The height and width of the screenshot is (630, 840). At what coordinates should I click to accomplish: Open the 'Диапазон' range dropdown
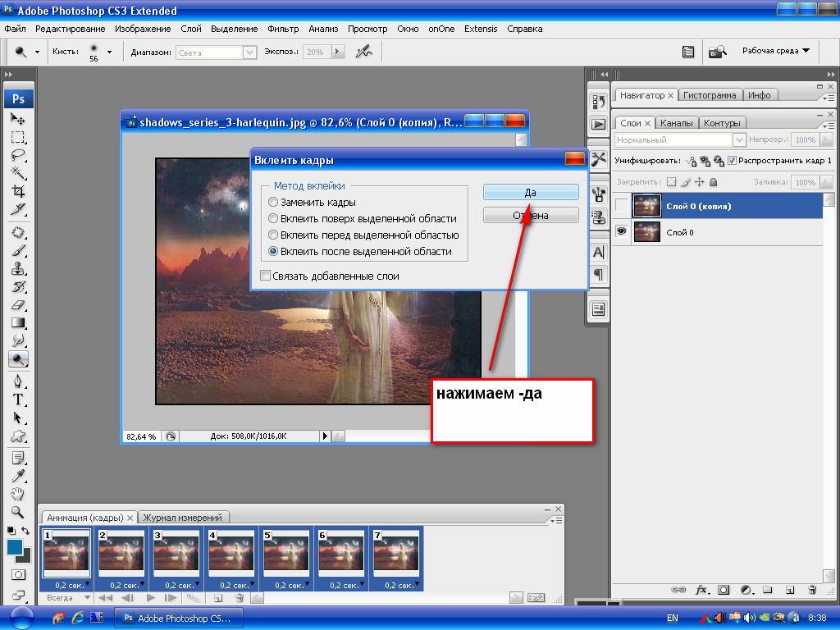pyautogui.click(x=249, y=52)
